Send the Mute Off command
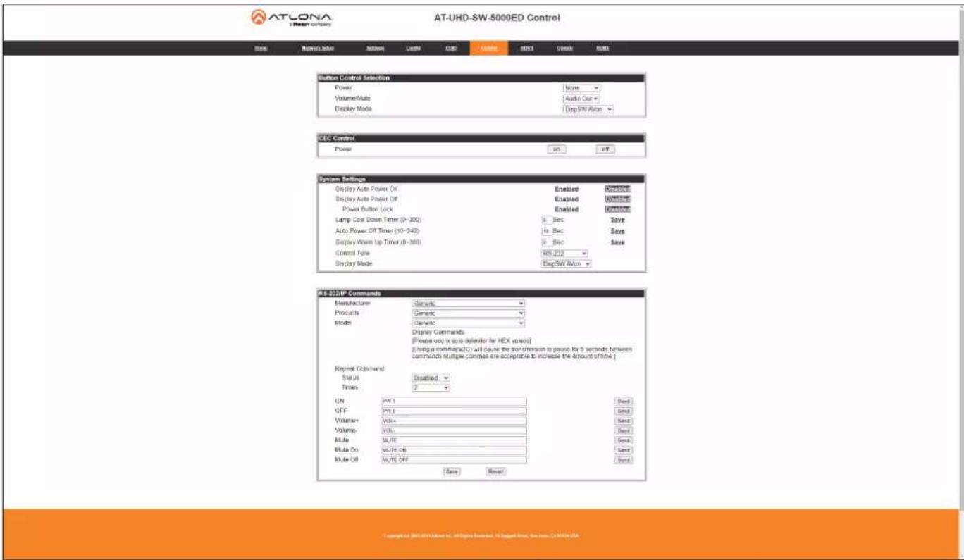 (x=624, y=459)
